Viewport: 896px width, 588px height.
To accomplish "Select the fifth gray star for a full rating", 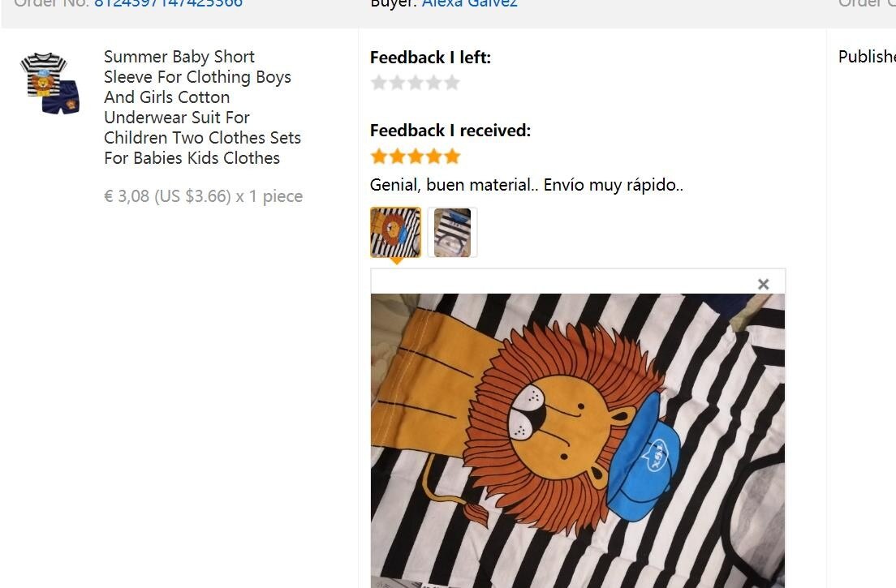I will [453, 82].
